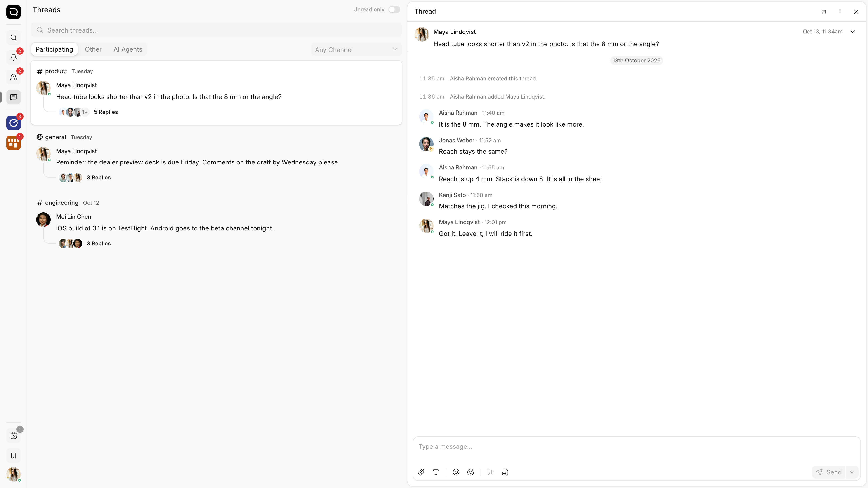This screenshot has height=488, width=868.
Task: Open the text formatting T icon
Action: (x=436, y=472)
